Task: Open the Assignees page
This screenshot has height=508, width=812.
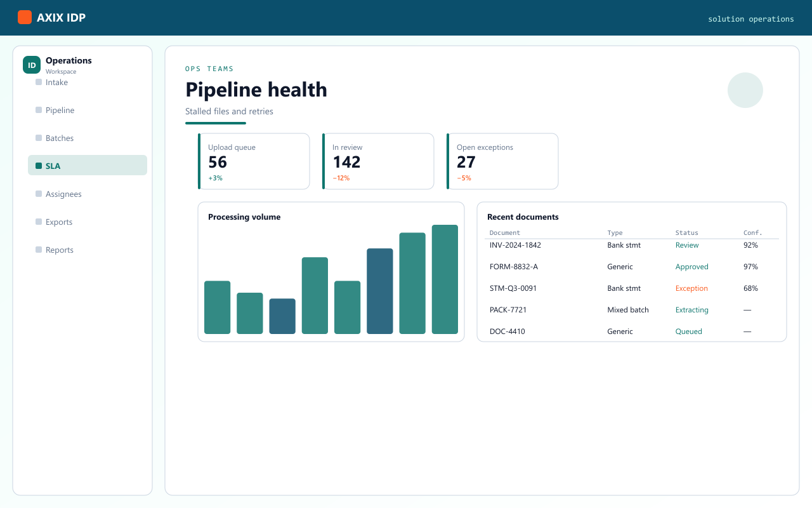Action: point(88,194)
